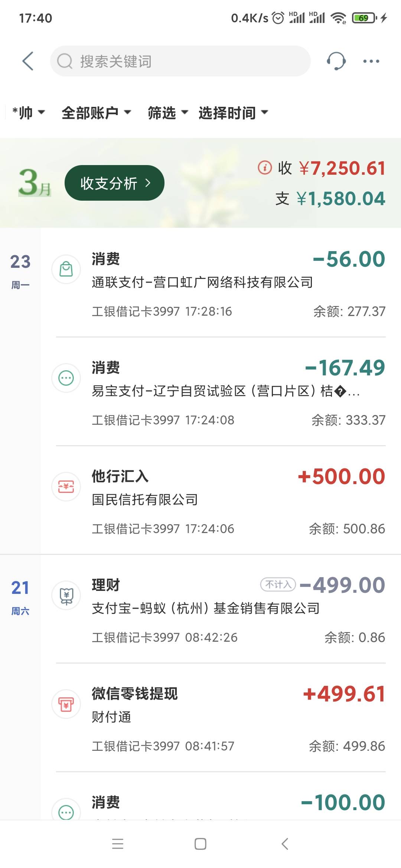Open the 筛选 filter dropdown
The image size is (401, 868).
coord(168,112)
